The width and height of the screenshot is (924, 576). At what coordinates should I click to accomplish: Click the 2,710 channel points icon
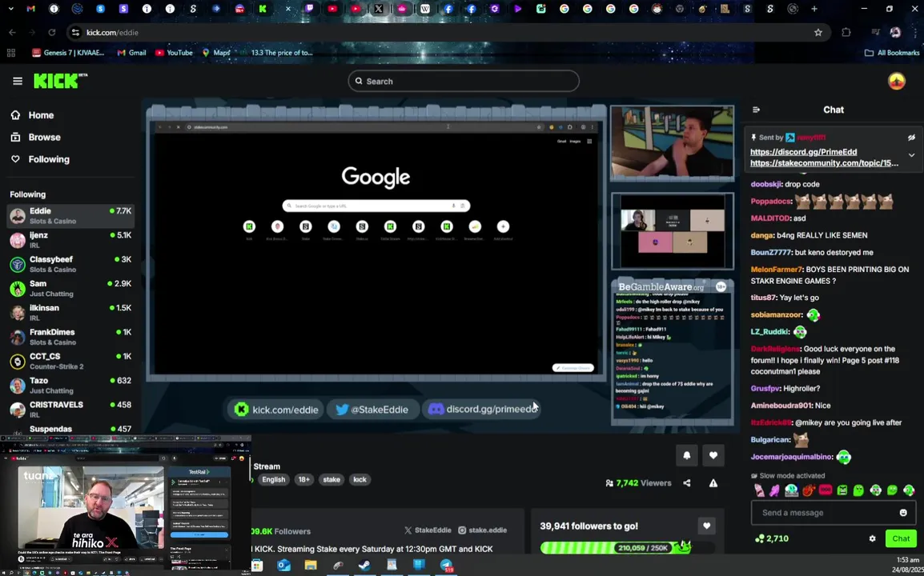pyautogui.click(x=759, y=538)
